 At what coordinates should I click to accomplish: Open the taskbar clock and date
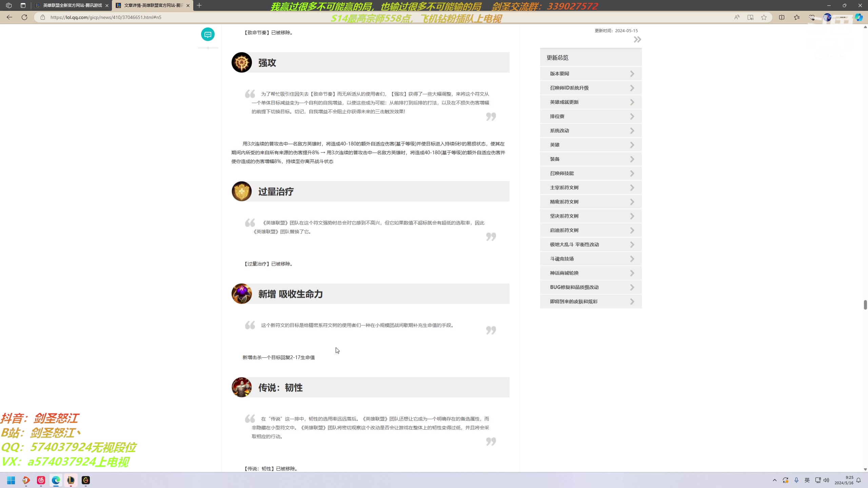pos(844,480)
